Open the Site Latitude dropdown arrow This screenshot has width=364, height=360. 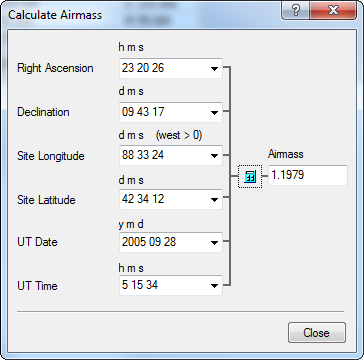[x=214, y=200]
